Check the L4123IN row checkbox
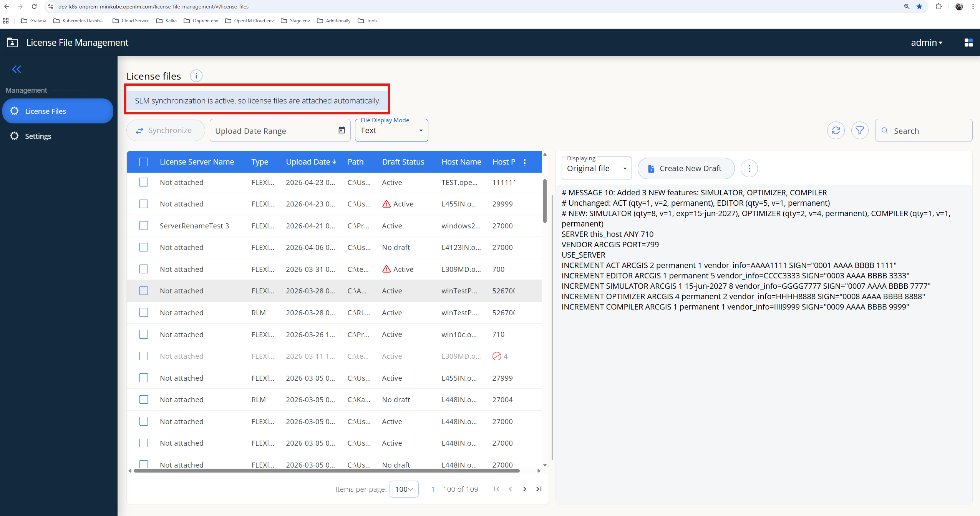The width and height of the screenshot is (980, 516). (144, 247)
